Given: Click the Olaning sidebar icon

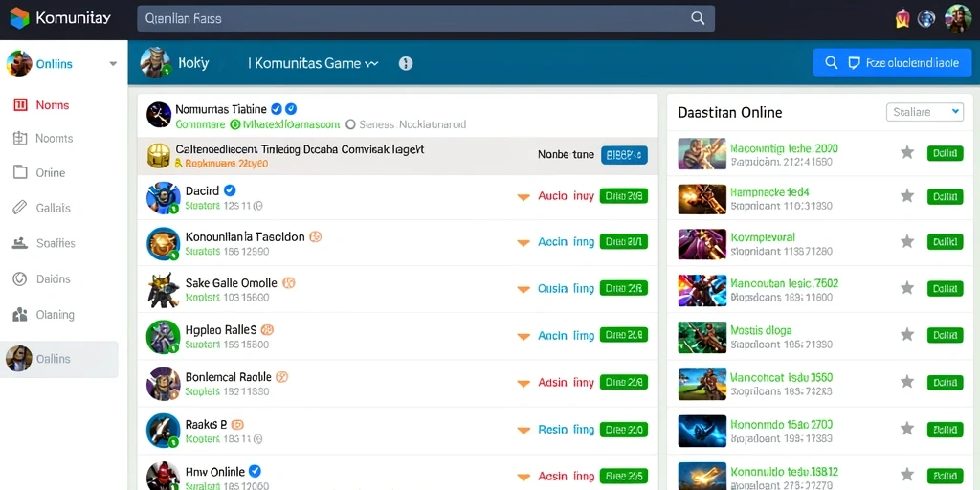Looking at the screenshot, I should pyautogui.click(x=20, y=314).
